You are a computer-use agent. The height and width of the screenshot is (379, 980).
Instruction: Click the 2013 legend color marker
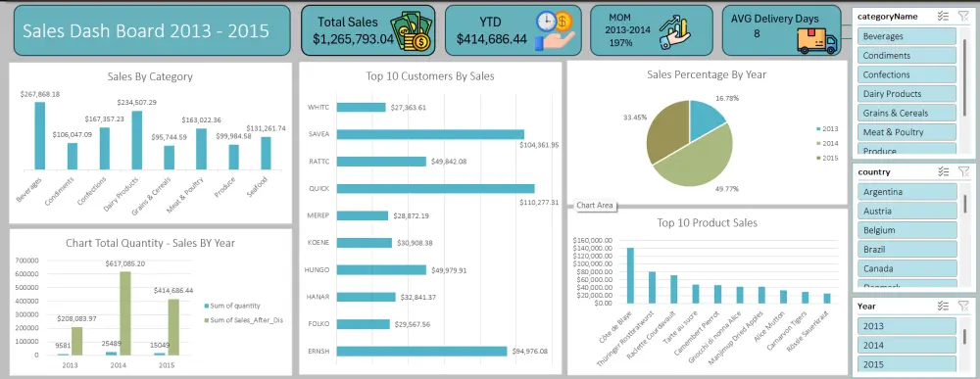pos(818,129)
